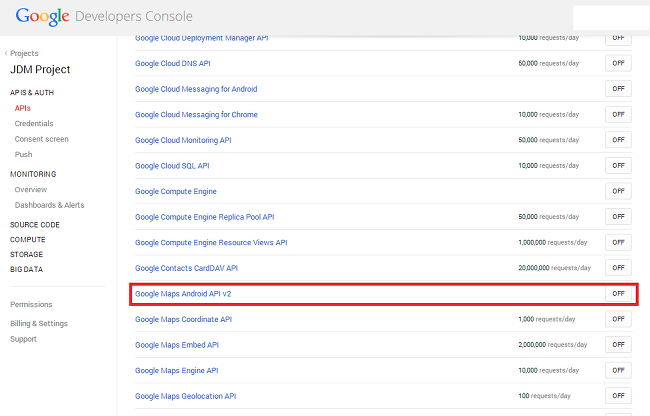Enable the Google Maps Embed API toggle

coord(618,345)
